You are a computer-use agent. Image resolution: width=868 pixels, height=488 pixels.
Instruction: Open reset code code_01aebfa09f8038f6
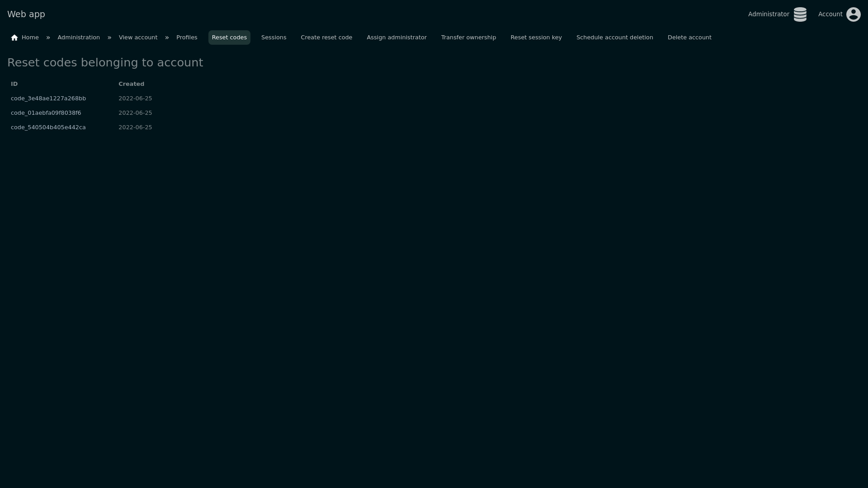(46, 113)
